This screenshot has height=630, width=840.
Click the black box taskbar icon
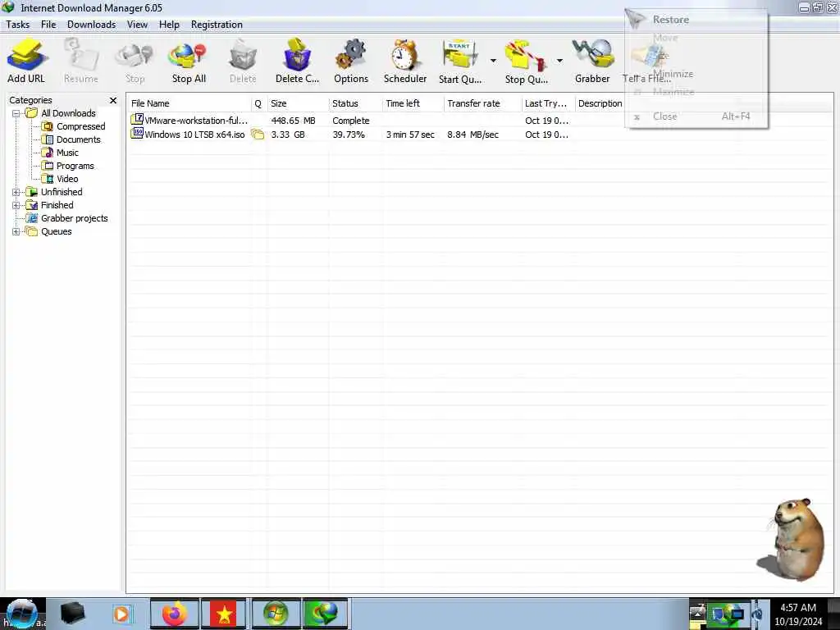click(72, 614)
